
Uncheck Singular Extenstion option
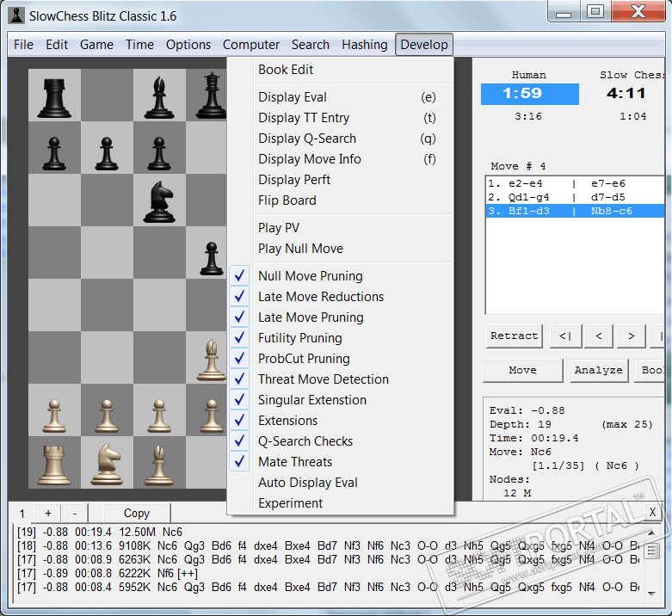coord(340,400)
